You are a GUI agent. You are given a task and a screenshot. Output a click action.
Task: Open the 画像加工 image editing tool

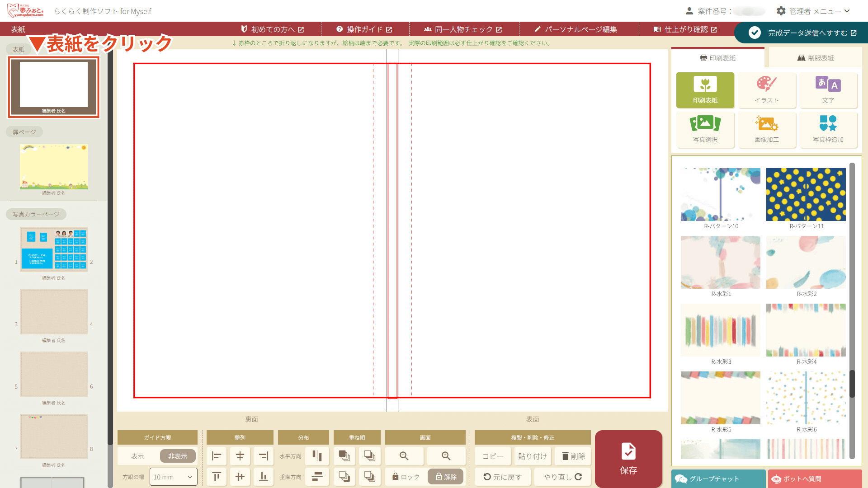(766, 129)
